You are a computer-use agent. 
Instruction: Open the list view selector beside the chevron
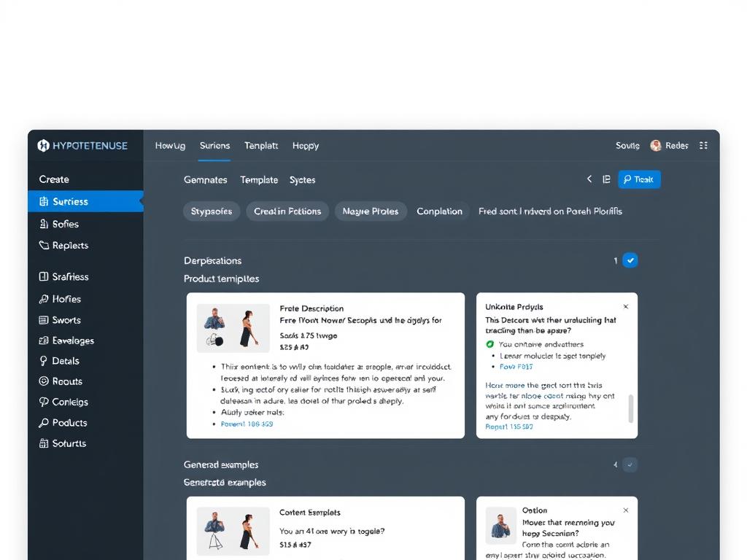[607, 179]
